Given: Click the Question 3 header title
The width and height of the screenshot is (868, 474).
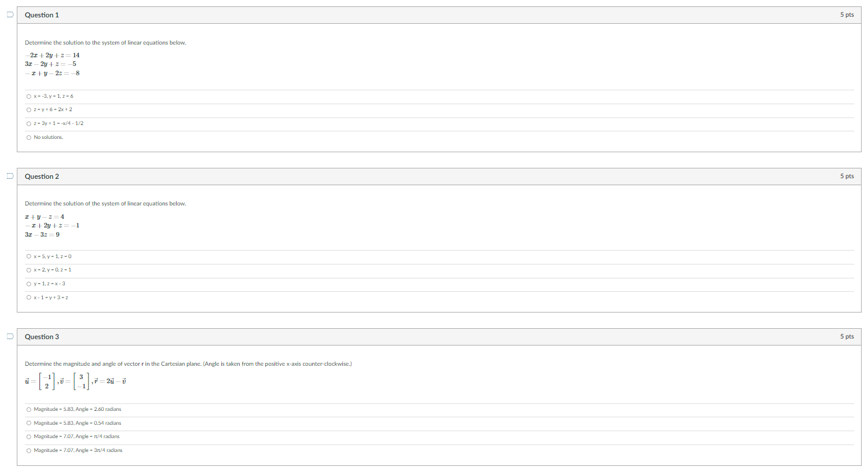Looking at the screenshot, I should coord(42,337).
